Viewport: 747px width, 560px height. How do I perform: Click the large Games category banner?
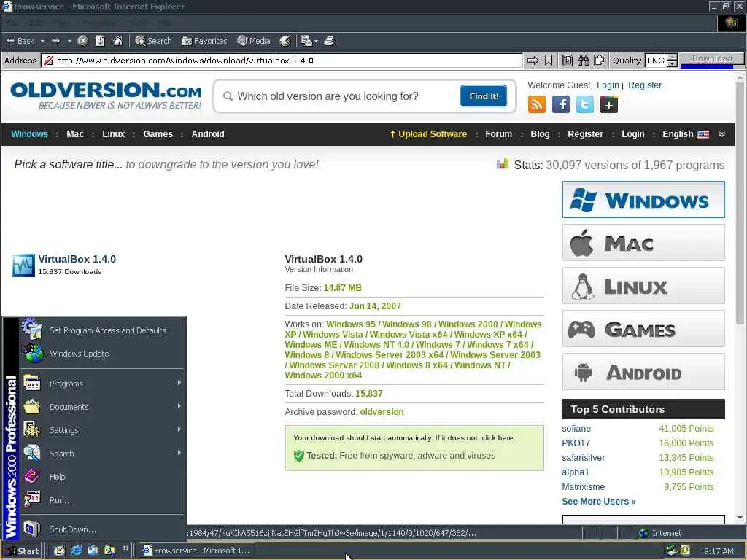click(x=643, y=329)
